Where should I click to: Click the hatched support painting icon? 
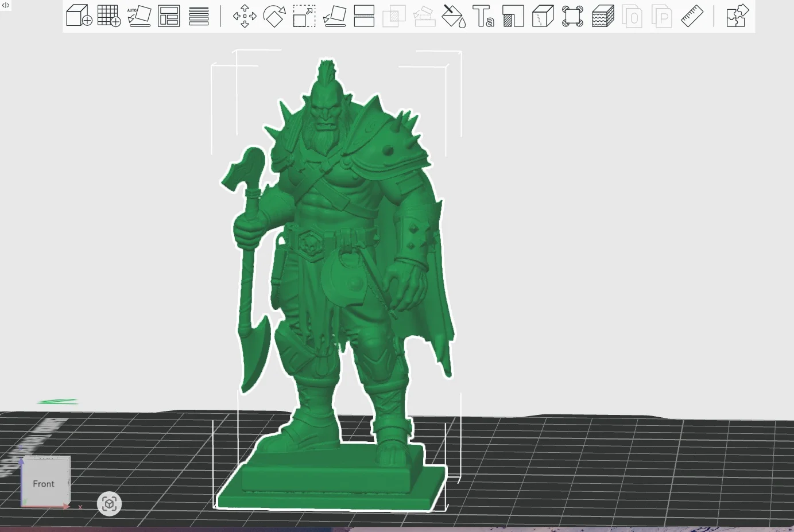[513, 15]
